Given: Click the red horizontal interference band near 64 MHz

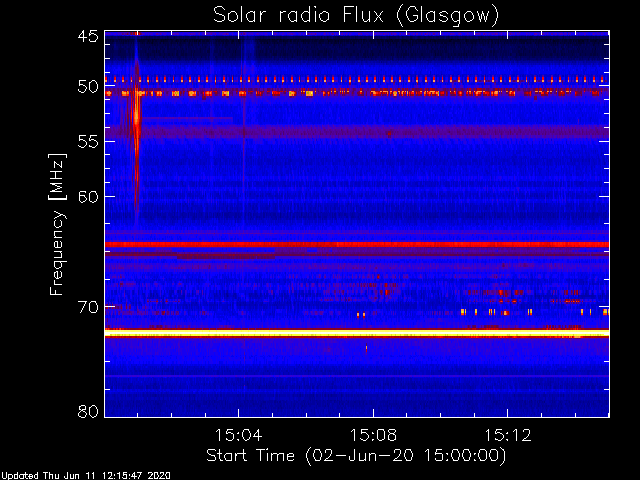Looking at the screenshot, I should (357, 244).
